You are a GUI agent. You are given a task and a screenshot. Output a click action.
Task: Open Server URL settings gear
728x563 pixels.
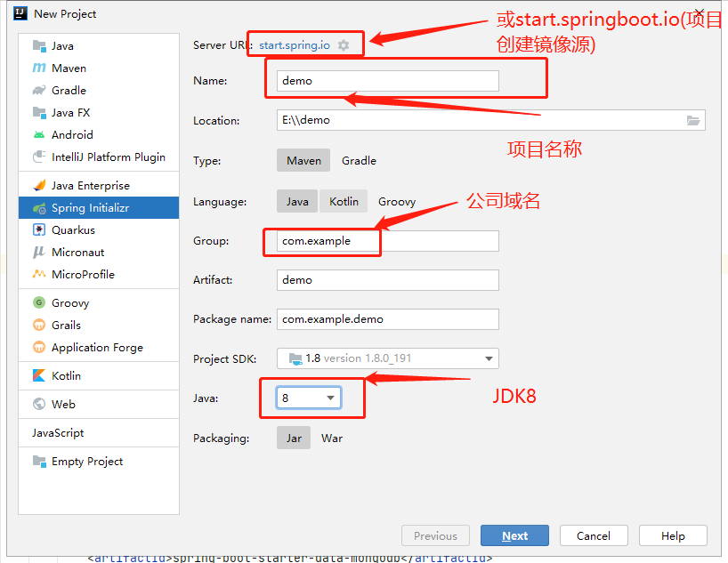(x=344, y=45)
